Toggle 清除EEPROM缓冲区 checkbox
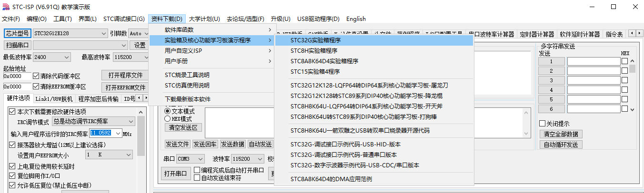644x193 pixels. tap(36, 87)
